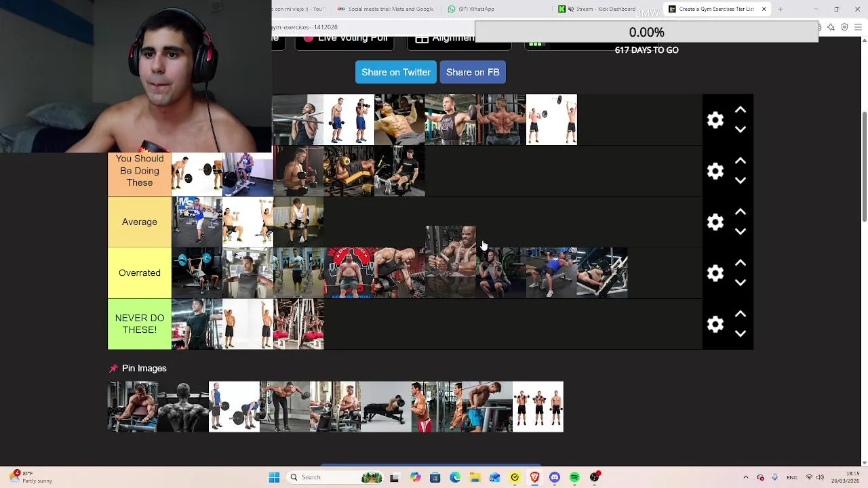Viewport: 868px width, 488px height.
Task: Click the Pin Images label
Action: point(138,368)
